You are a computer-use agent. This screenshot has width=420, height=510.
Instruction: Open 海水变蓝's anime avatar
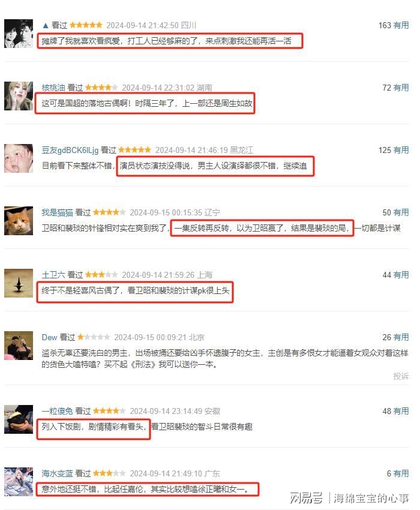pyautogui.click(x=19, y=482)
